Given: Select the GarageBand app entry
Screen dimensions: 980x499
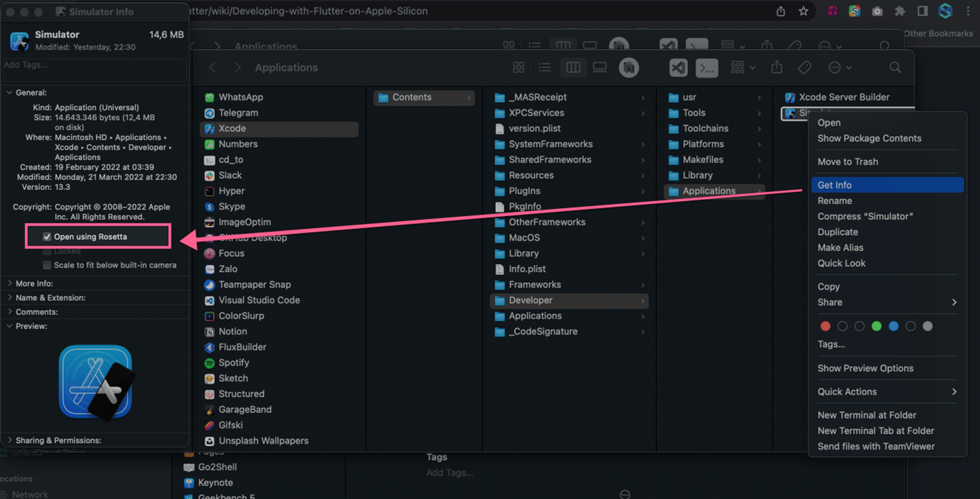Looking at the screenshot, I should coord(245,409).
